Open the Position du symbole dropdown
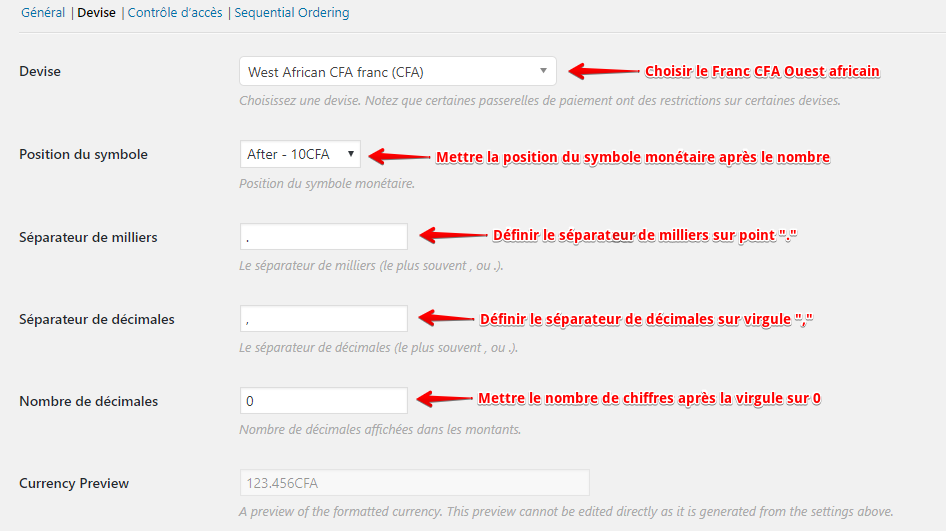The width and height of the screenshot is (946, 531). click(x=300, y=154)
